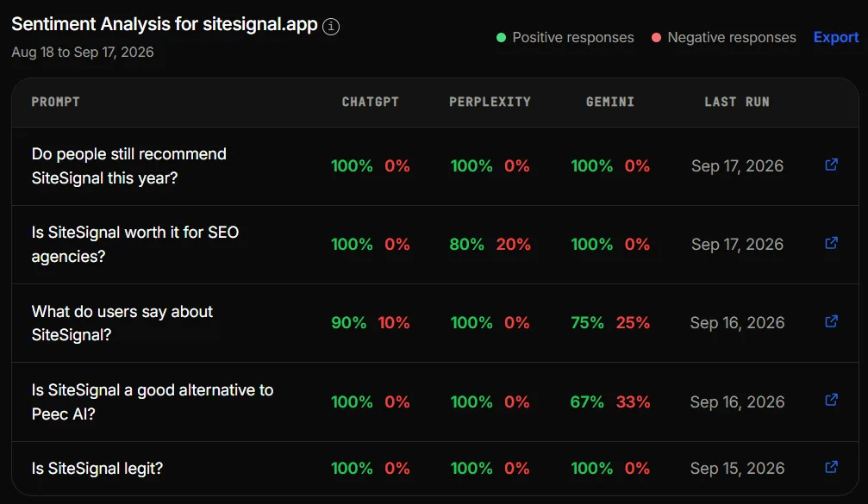Click the 'Negative responses' legend label

[732, 38]
